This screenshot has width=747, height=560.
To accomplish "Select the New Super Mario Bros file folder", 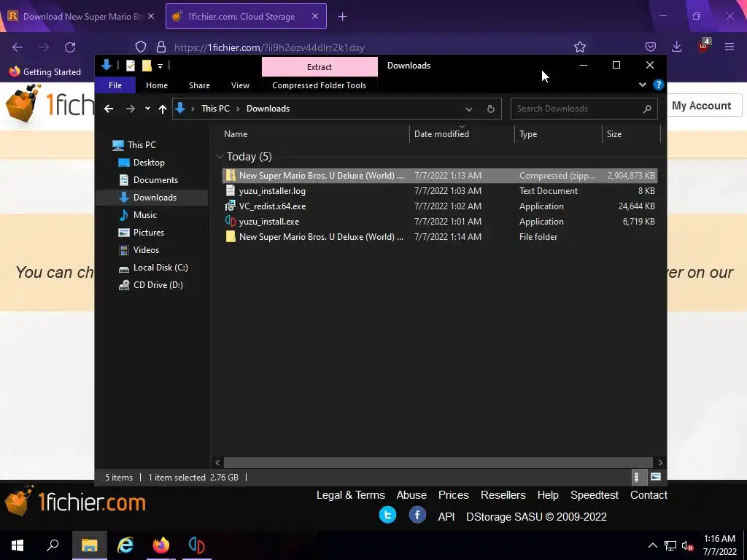I will tap(439, 237).
